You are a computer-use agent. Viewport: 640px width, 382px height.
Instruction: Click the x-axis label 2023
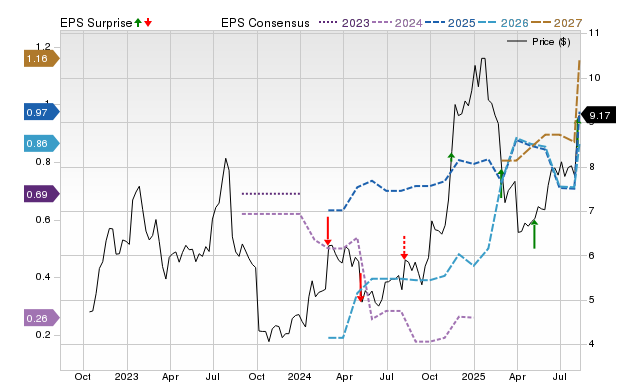127,376
